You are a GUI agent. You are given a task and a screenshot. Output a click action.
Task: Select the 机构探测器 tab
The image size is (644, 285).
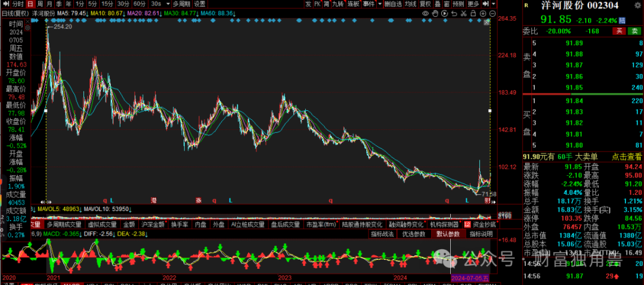[x=444, y=225]
